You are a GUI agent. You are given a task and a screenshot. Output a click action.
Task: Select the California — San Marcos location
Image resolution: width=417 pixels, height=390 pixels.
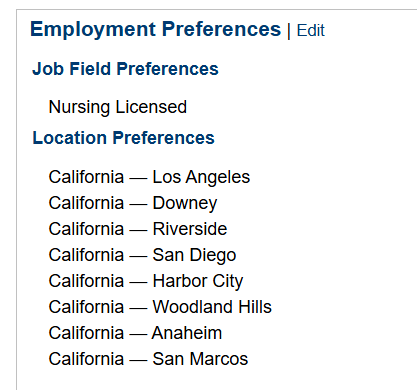148,359
